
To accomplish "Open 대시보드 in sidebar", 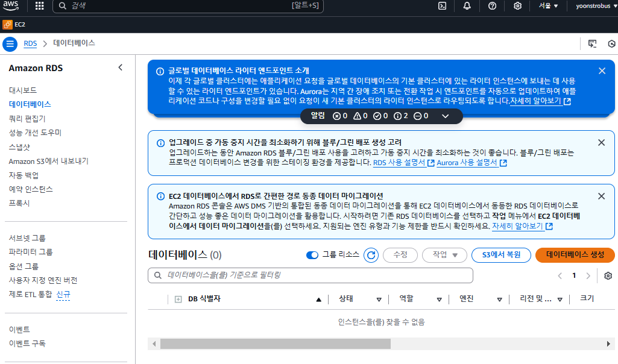I will pyautogui.click(x=23, y=90).
